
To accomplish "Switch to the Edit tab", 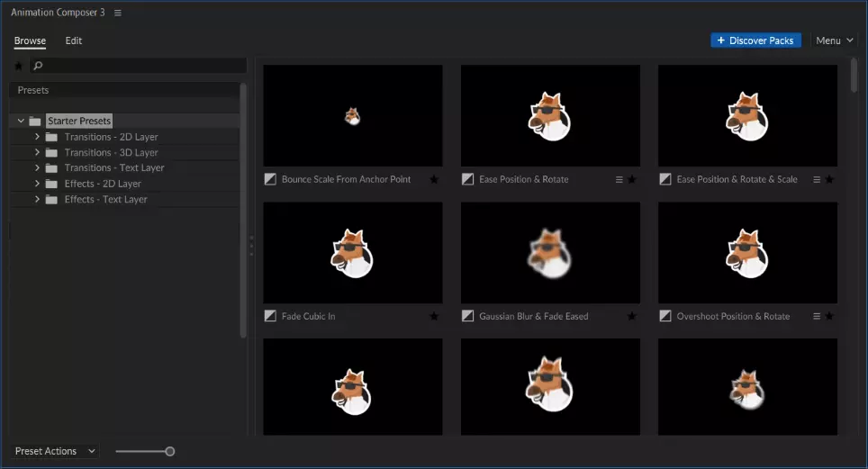I will tap(74, 41).
